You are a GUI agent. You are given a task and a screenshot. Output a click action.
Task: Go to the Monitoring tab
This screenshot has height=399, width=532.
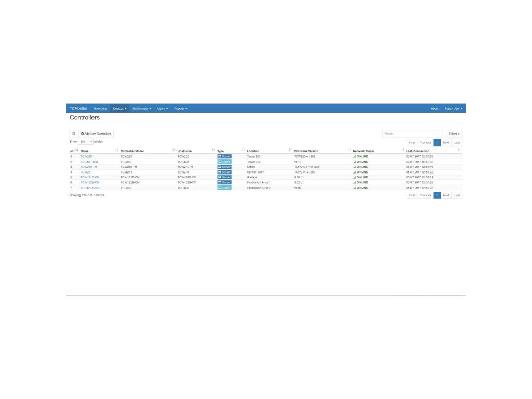(x=100, y=109)
